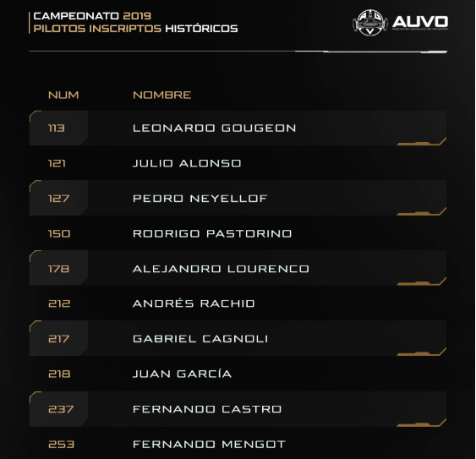Click the Juan García name
The height and width of the screenshot is (459, 476).
[x=182, y=374]
